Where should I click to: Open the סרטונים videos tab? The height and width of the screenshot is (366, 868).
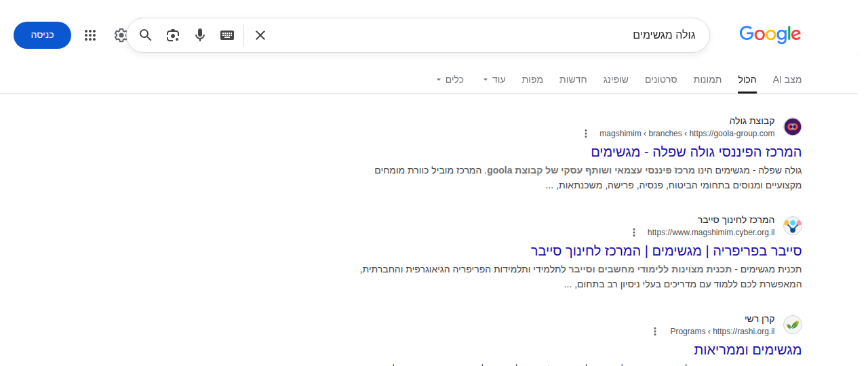(x=660, y=79)
